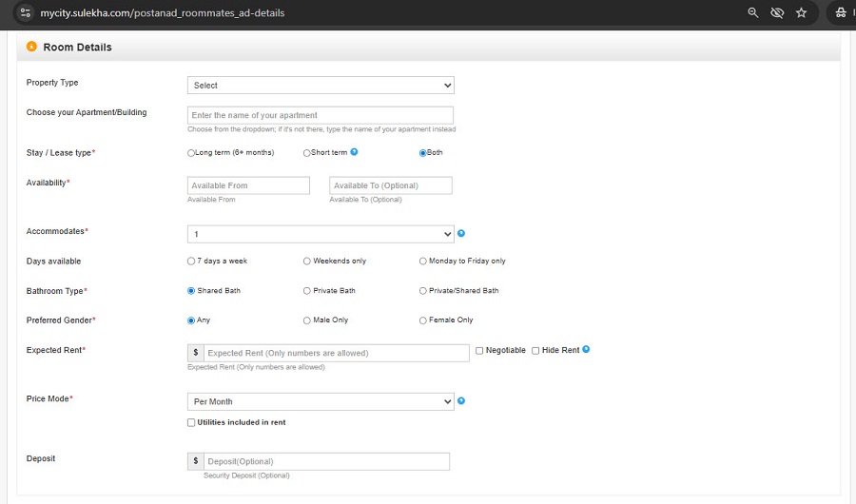Click the zoom magnifier icon in address bar
Image resolution: width=856 pixels, height=504 pixels.
click(752, 12)
